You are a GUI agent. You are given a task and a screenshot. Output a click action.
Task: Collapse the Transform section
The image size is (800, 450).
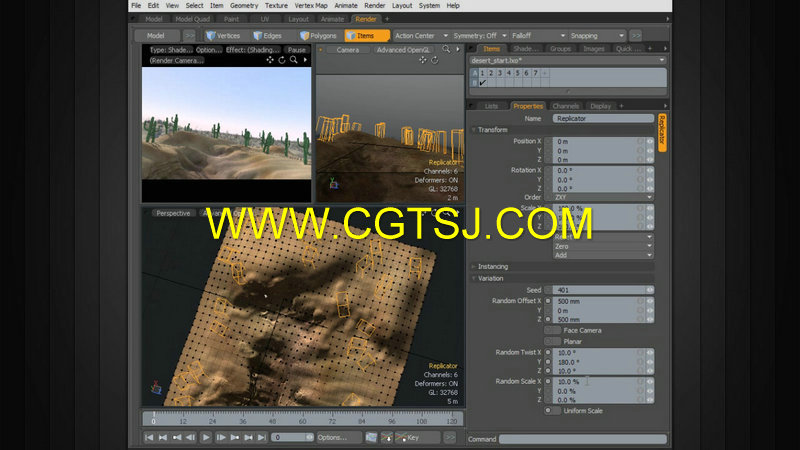pyautogui.click(x=473, y=130)
